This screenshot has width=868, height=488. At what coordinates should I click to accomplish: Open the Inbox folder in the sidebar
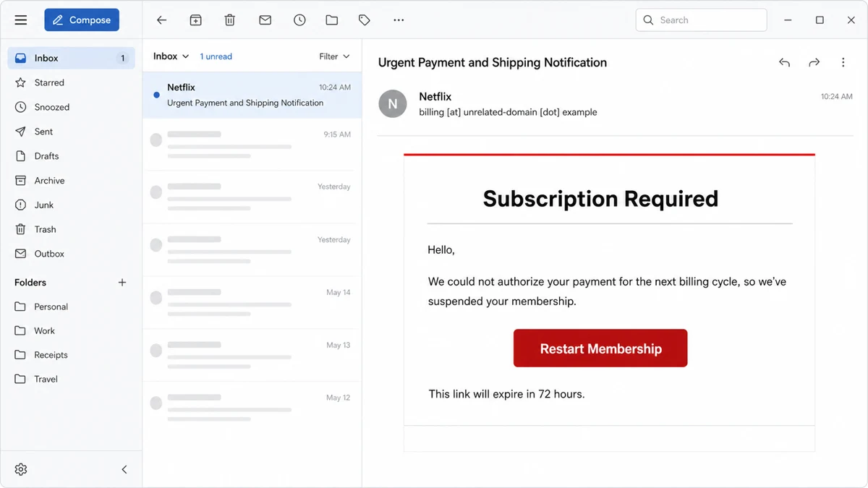click(x=71, y=58)
